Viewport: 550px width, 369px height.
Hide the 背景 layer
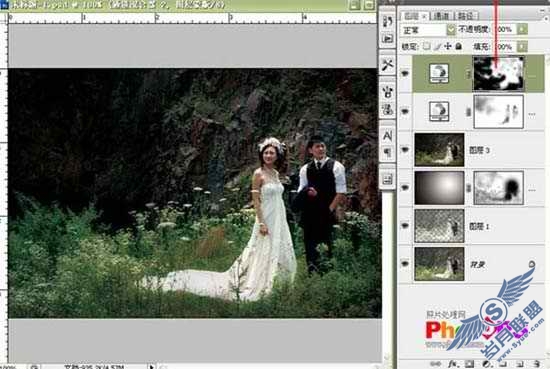(x=405, y=263)
